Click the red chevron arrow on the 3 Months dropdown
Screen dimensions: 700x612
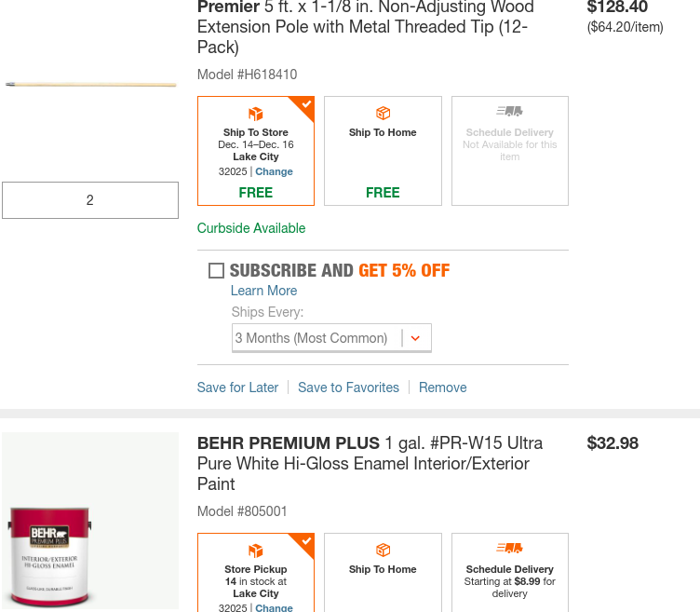[415, 338]
